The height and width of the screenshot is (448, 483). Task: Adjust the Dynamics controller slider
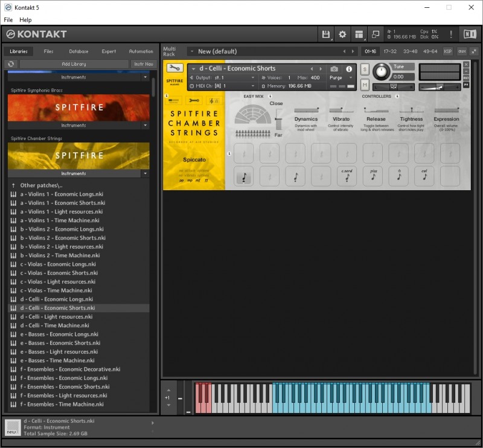(306, 110)
